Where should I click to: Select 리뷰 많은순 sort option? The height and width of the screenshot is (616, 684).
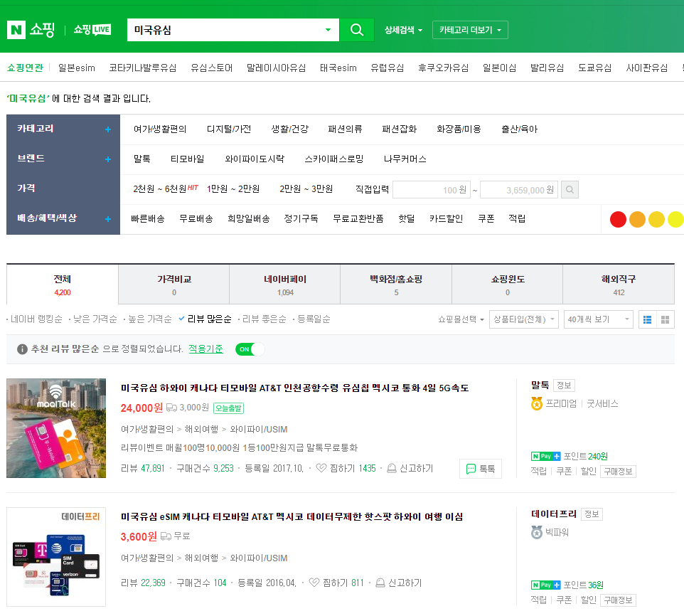tap(209, 319)
